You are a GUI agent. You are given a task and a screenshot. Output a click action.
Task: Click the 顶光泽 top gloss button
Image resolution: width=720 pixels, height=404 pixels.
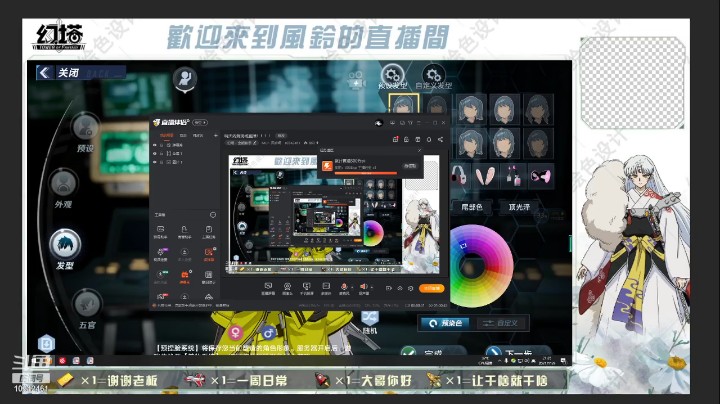(x=519, y=207)
